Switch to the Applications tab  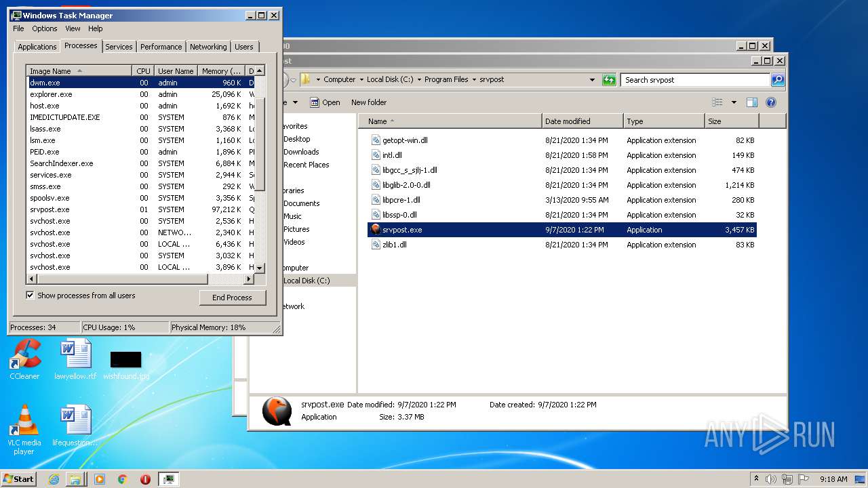click(37, 47)
